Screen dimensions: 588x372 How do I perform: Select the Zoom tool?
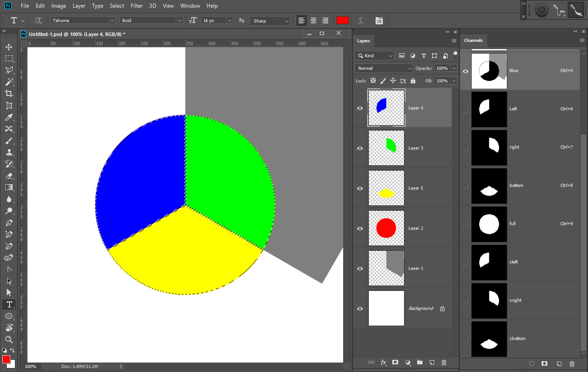[x=9, y=339]
